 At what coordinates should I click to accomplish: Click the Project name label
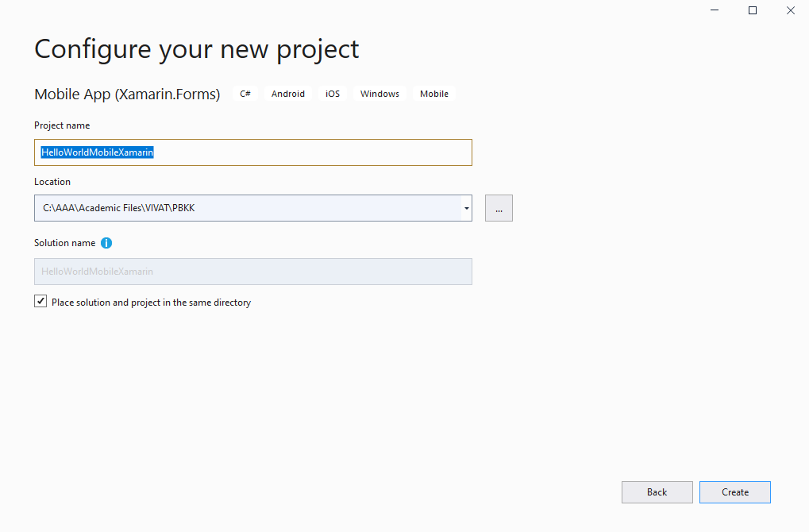coord(62,125)
